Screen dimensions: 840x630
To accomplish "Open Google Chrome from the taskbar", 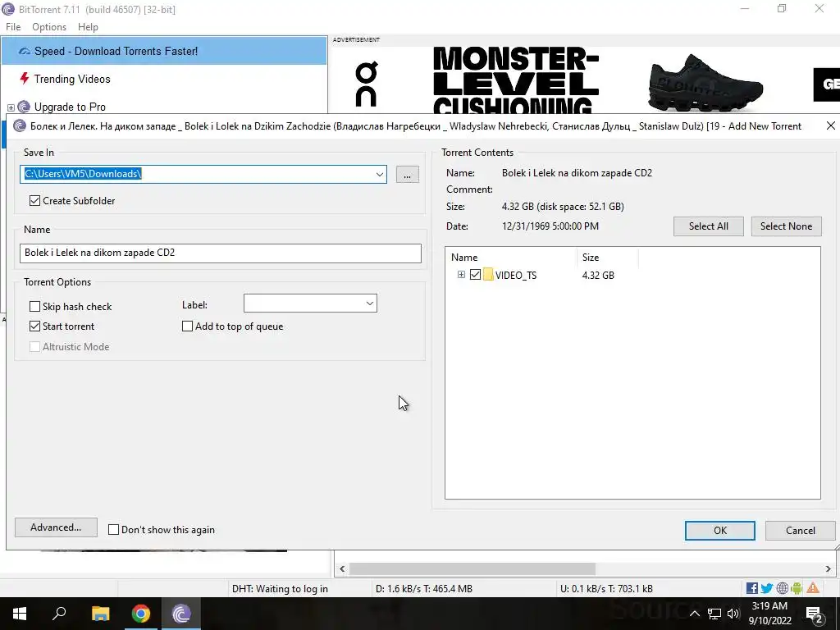I will 141,614.
